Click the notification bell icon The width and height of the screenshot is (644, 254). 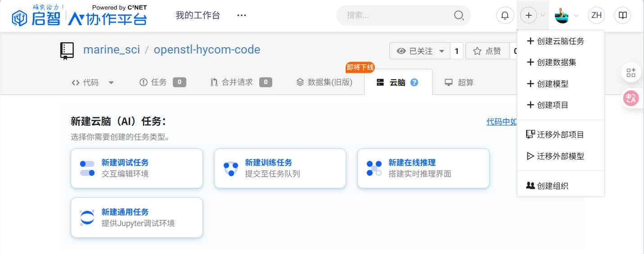click(505, 16)
